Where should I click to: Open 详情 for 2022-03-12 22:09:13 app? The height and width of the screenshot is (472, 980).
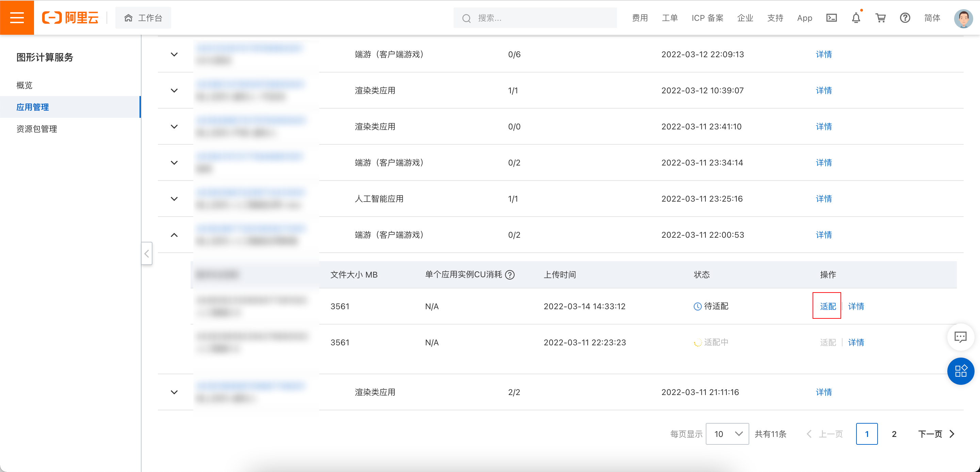pos(823,54)
